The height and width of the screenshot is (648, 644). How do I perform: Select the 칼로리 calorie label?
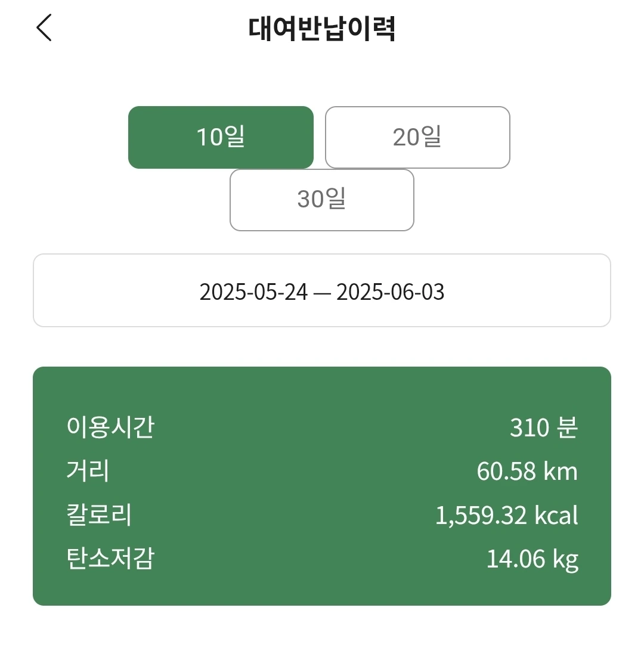(99, 514)
